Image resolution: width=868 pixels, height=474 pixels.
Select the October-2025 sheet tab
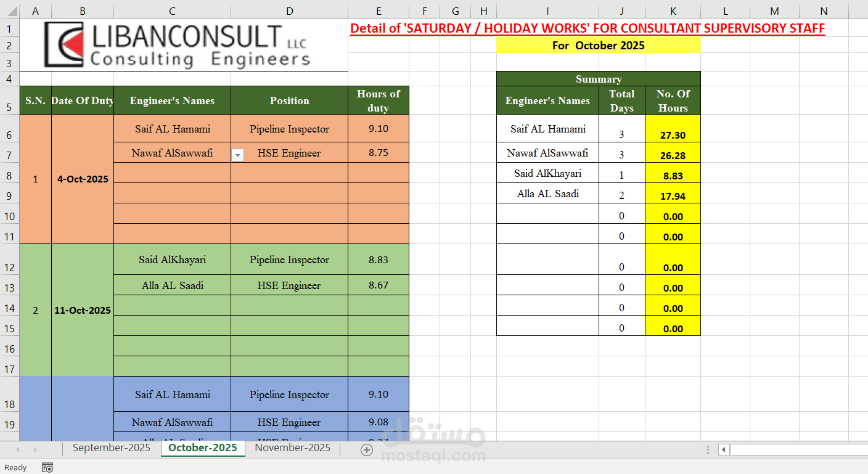click(203, 448)
